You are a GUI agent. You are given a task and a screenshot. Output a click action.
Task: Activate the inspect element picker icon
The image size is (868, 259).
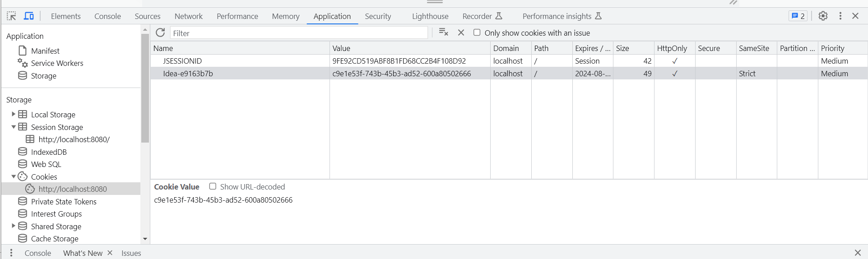(x=11, y=16)
